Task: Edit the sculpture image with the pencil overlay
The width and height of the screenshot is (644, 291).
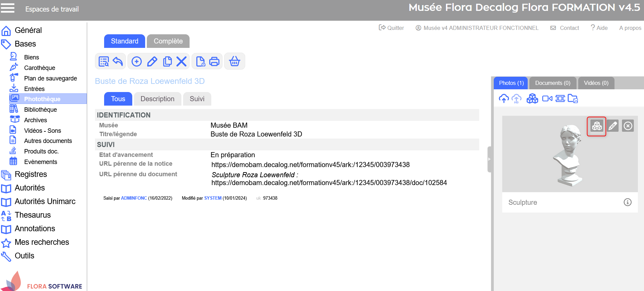Action: coord(612,126)
